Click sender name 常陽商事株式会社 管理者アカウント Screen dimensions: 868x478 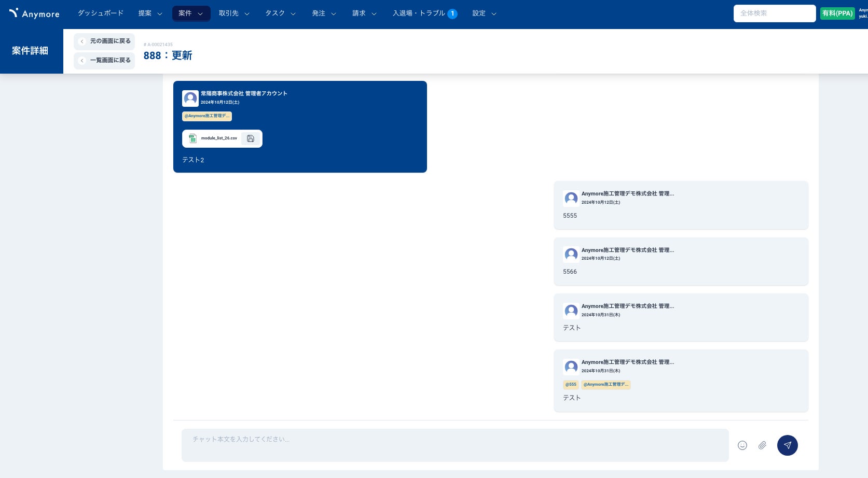click(x=244, y=94)
